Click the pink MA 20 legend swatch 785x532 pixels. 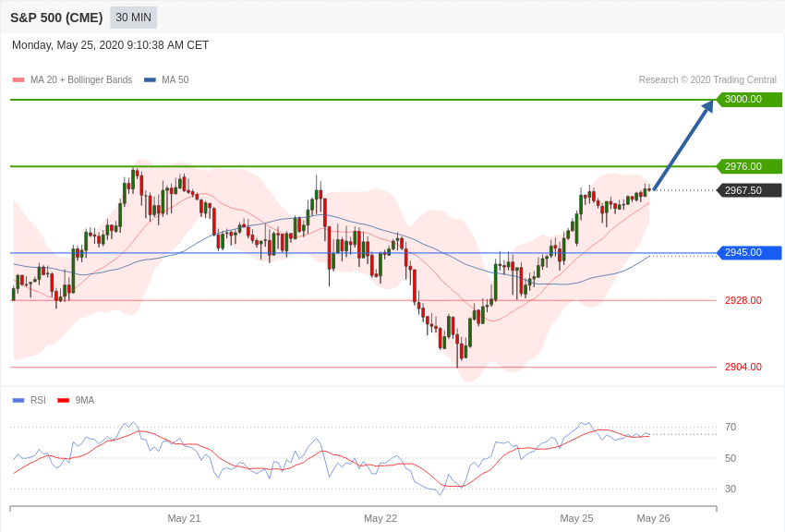18,80
